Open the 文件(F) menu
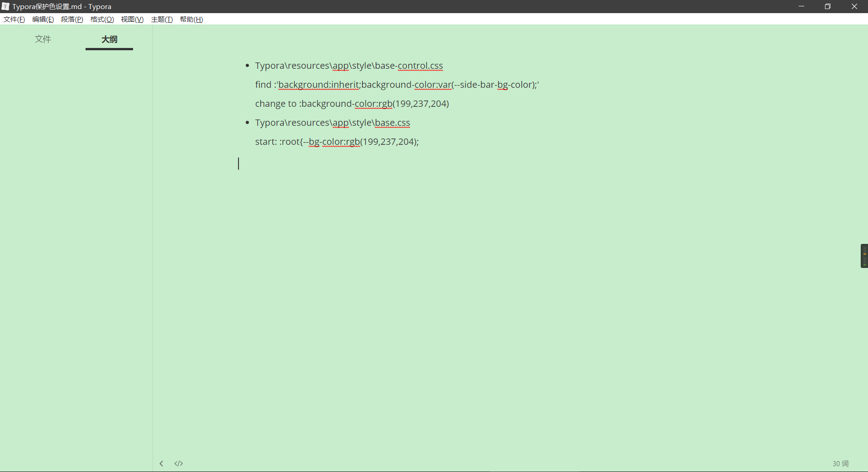The image size is (868, 472). pyautogui.click(x=14, y=19)
